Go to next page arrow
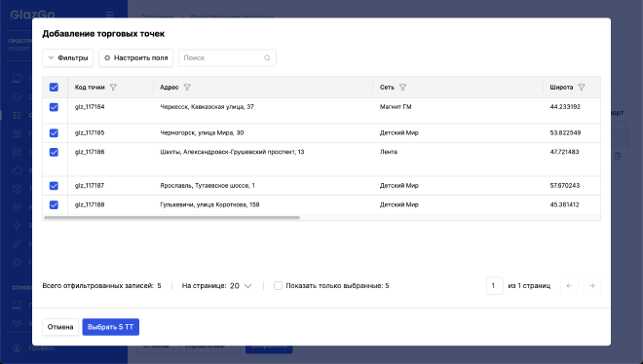The width and height of the screenshot is (643, 364). tap(591, 286)
